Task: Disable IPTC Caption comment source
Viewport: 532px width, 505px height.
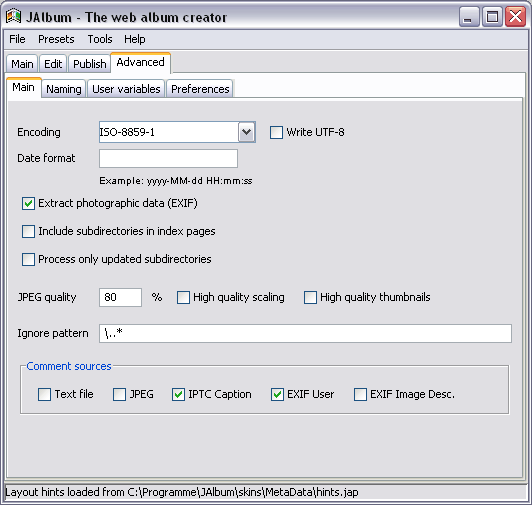Action: [x=178, y=394]
